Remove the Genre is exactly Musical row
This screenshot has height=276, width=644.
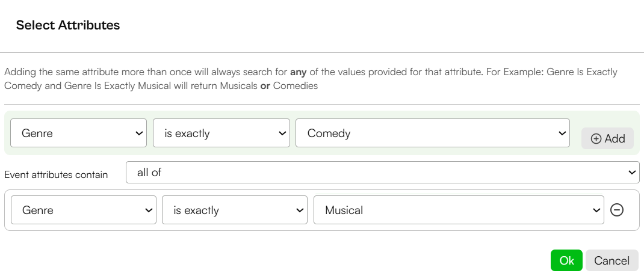(x=616, y=210)
